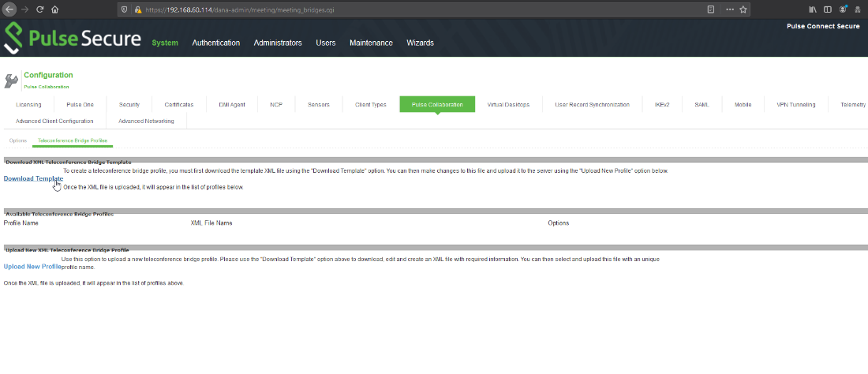The image size is (868, 374).
Task: Click the Available Teleconference Bridge Profiles heading
Action: point(60,214)
